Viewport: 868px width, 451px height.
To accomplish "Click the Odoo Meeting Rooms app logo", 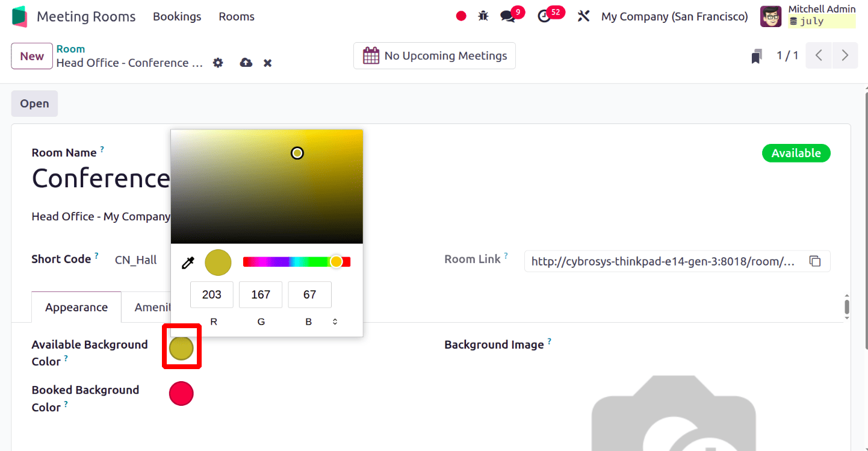I will 19,16.
